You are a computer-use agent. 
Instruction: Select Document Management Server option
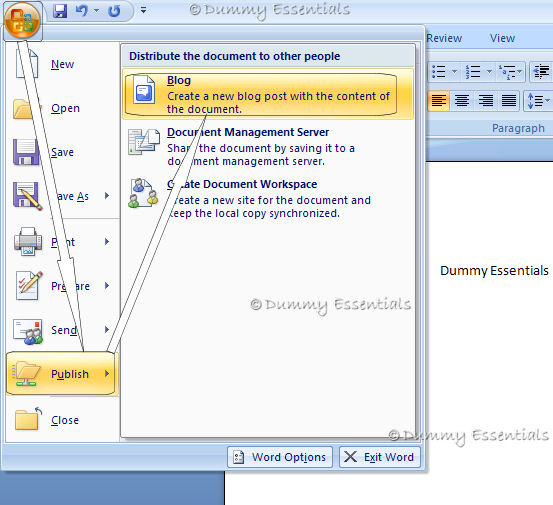(268, 147)
